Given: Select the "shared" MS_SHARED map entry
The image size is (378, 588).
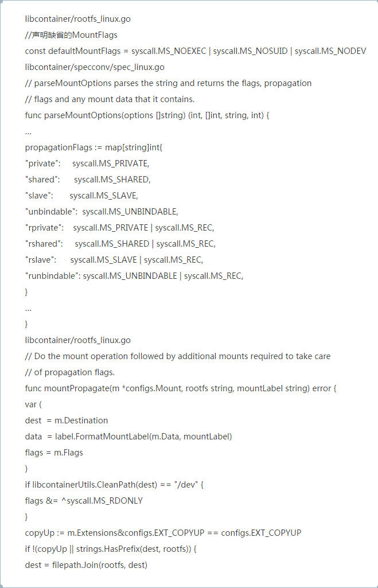Looking at the screenshot, I should 88,180.
